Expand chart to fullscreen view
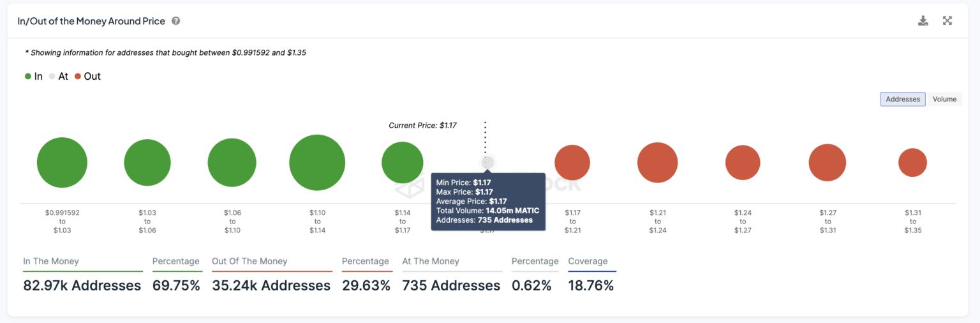Screen dimensions: 980x323 [x=947, y=21]
